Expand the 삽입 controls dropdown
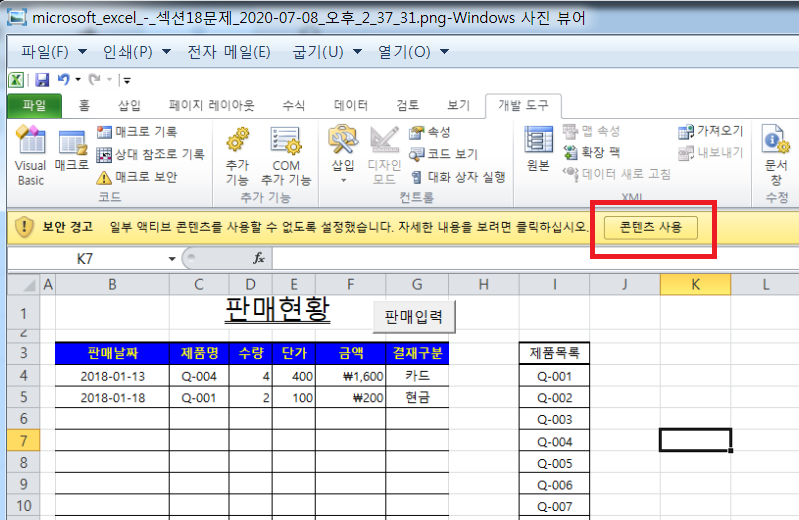The image size is (799, 520). click(343, 180)
